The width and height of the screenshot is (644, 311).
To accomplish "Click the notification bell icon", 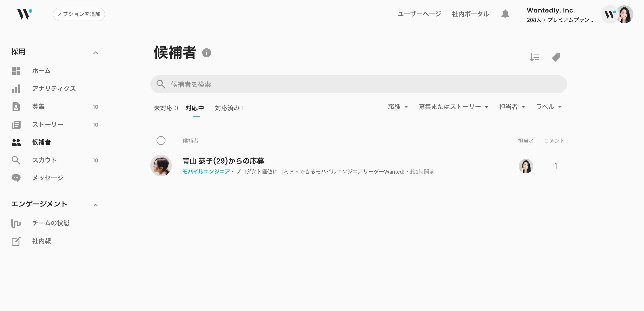I will (505, 14).
